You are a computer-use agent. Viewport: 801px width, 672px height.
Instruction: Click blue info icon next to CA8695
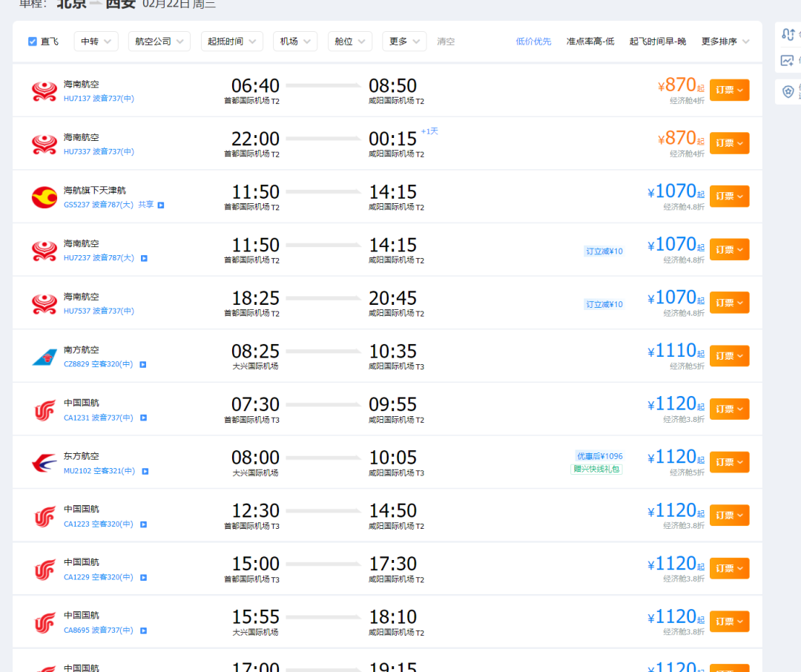coord(144,630)
